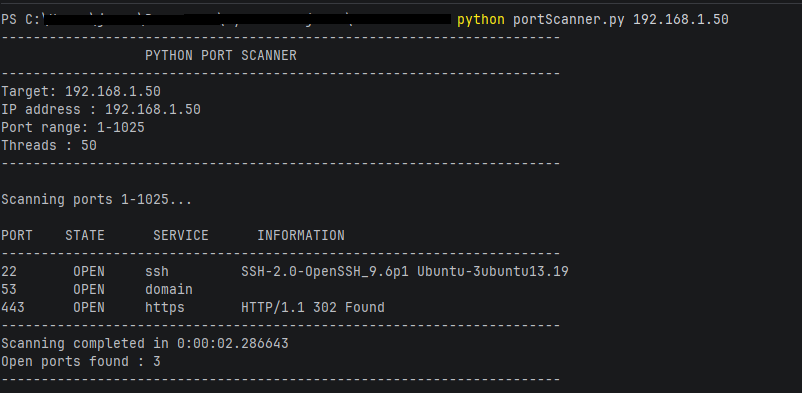The height and width of the screenshot is (393, 802).
Task: Click the 'Scanning ports 1-1025...' line
Action: (x=97, y=200)
